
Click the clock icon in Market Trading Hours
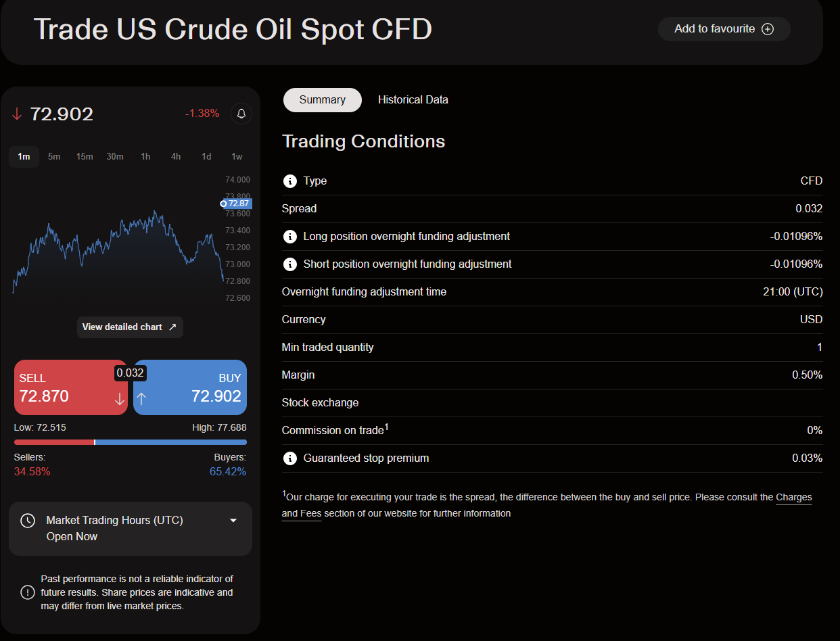(x=28, y=521)
